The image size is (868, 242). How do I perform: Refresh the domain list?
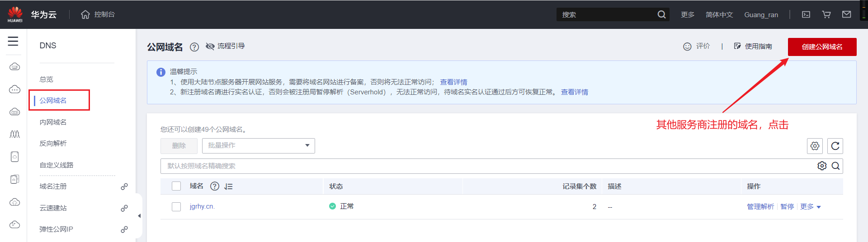(835, 146)
